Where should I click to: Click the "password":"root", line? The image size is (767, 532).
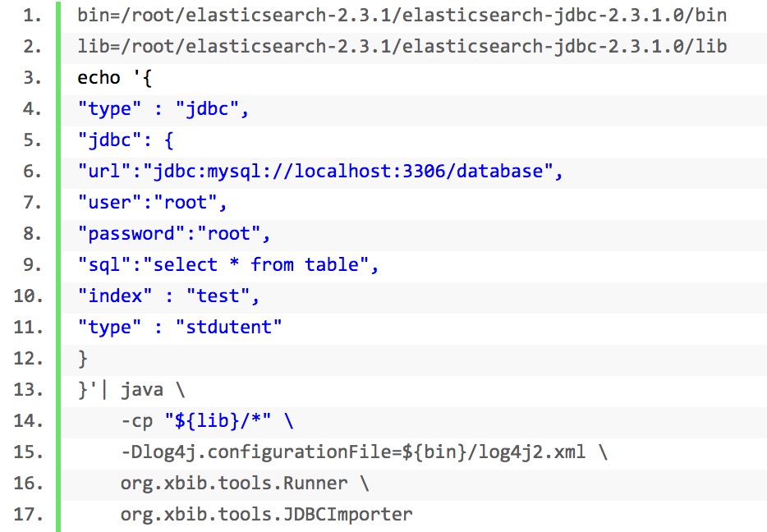tap(173, 234)
